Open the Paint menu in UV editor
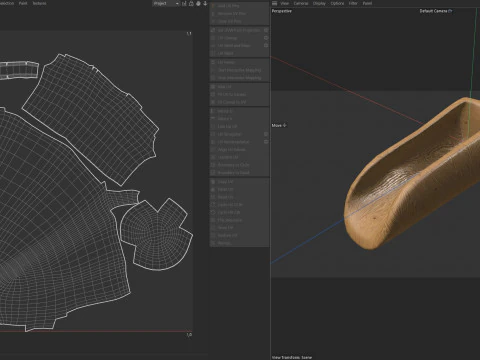Viewport: 480px width, 360px height. [x=23, y=3]
